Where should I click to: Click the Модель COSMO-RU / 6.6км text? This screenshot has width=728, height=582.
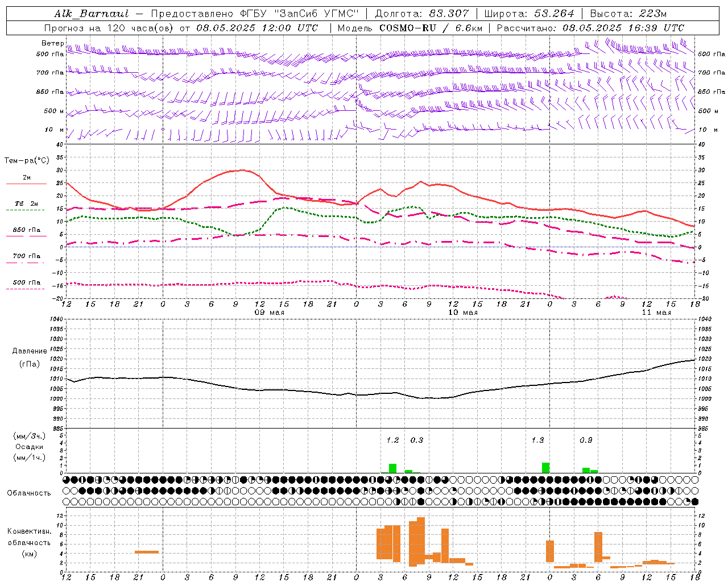coord(409,28)
